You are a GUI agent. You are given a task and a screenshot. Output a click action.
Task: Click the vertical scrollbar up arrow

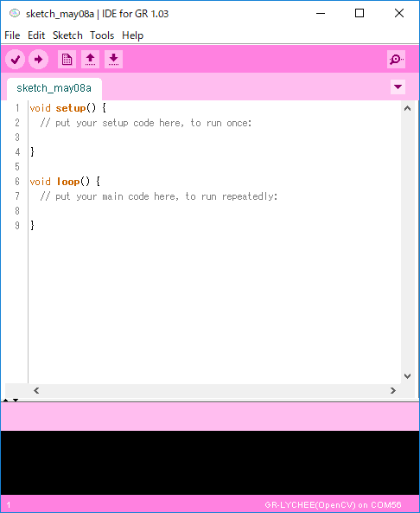407,108
